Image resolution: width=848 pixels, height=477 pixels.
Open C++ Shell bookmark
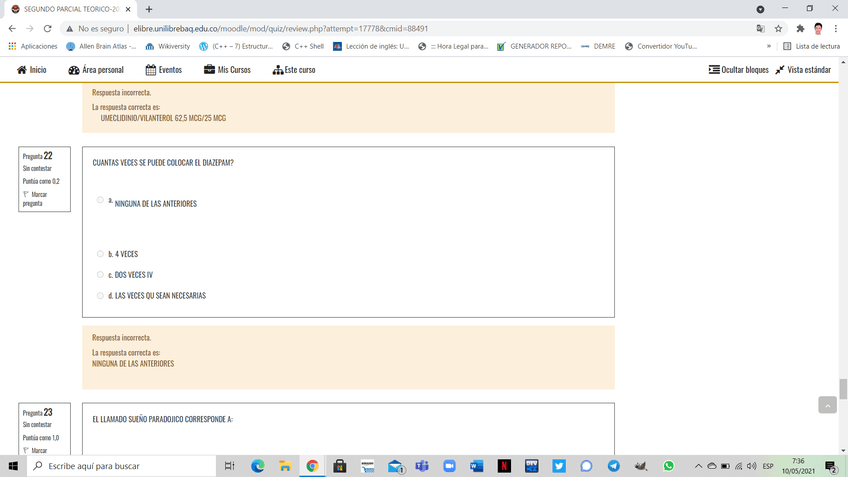[303, 47]
